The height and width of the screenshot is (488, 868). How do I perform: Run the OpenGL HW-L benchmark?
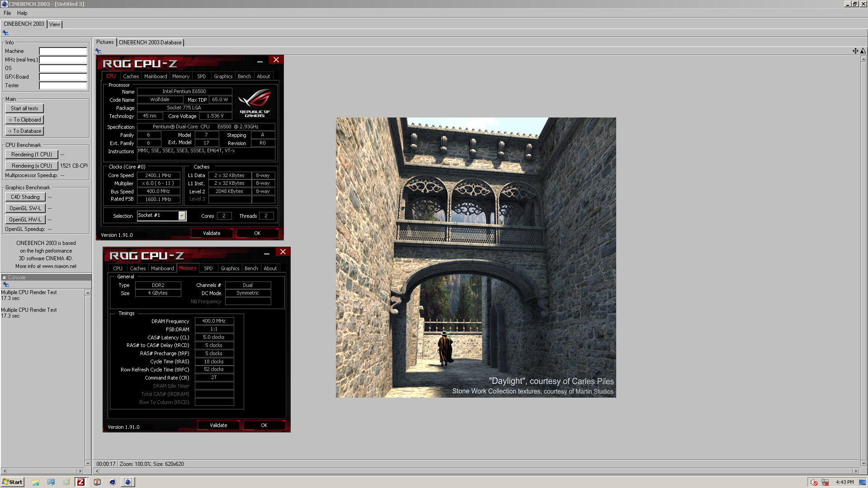[x=25, y=220]
